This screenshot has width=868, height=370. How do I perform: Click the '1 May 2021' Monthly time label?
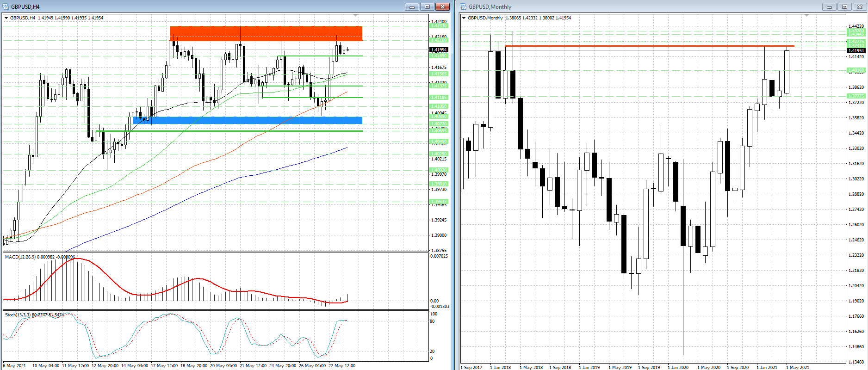798,368
